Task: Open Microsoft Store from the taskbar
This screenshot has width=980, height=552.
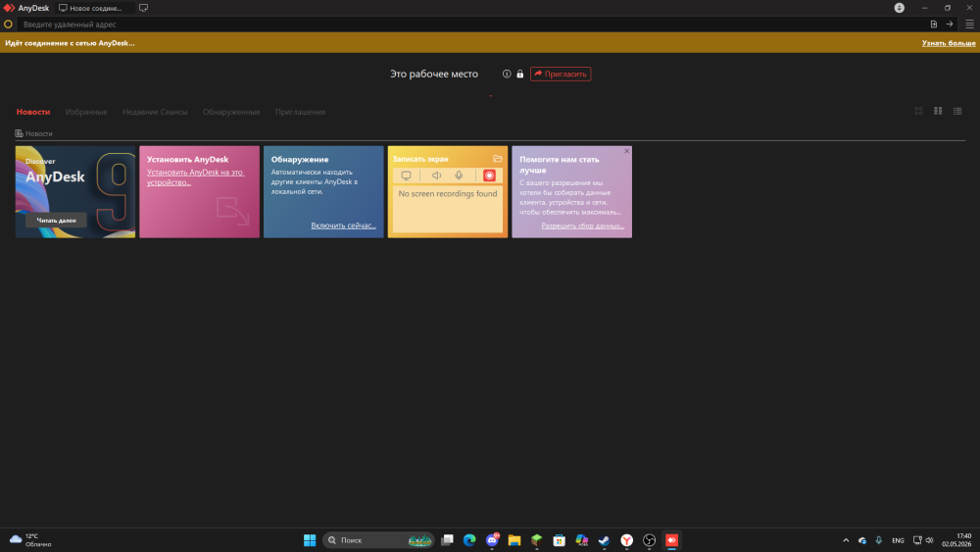Action: 560,540
